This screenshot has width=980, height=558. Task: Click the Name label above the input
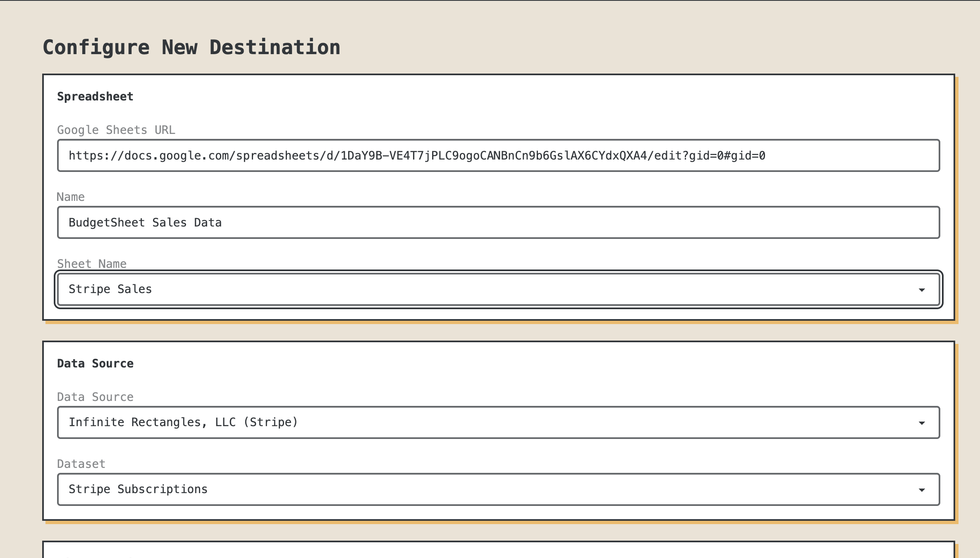(70, 196)
